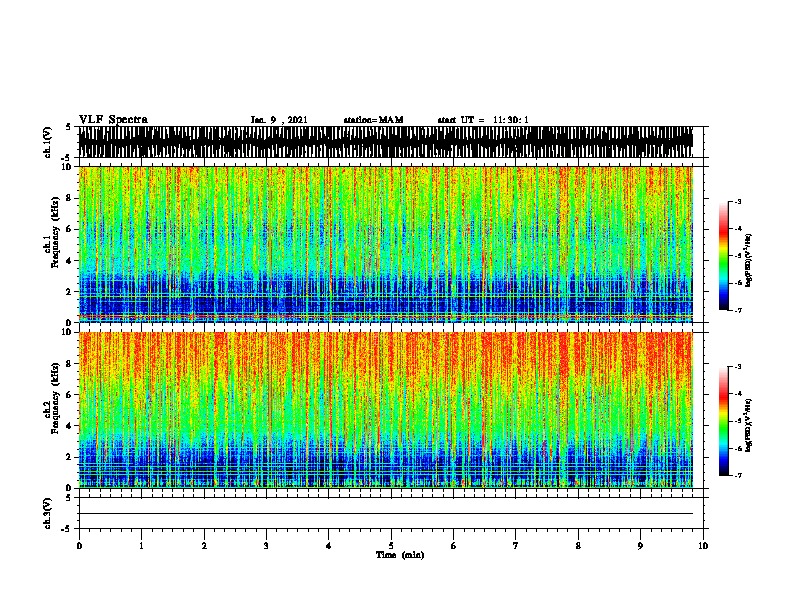Click ch.1 frequency axis tick "8"
Screen dimensions: 792x612
(x=69, y=198)
